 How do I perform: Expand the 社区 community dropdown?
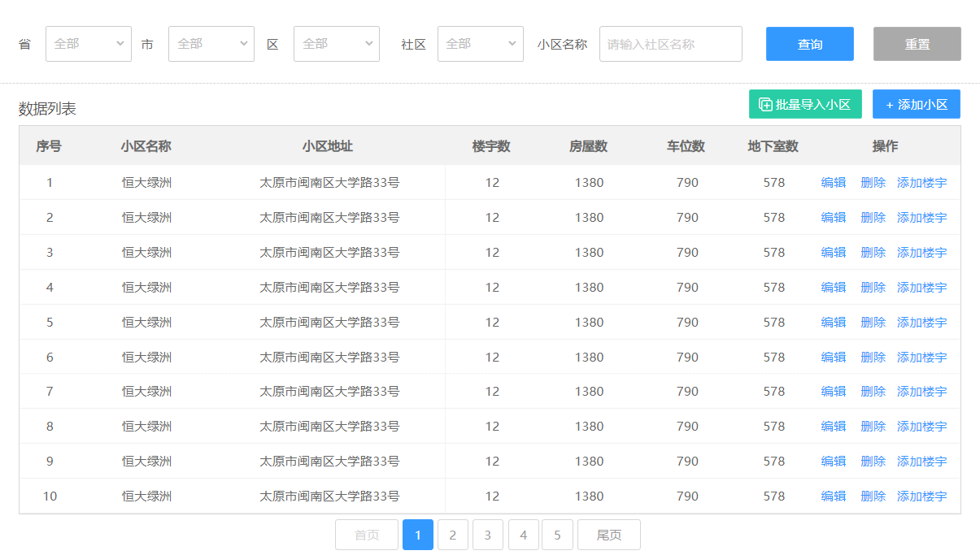[480, 44]
